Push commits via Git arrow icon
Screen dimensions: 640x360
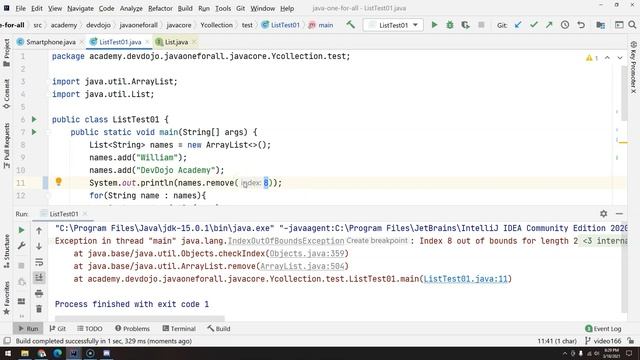[549, 25]
